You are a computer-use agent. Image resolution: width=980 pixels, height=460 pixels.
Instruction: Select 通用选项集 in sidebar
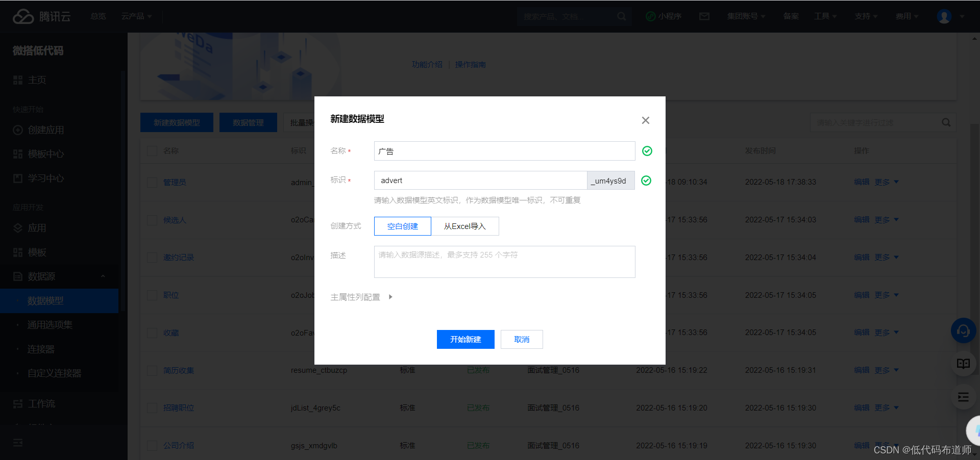(x=50, y=325)
